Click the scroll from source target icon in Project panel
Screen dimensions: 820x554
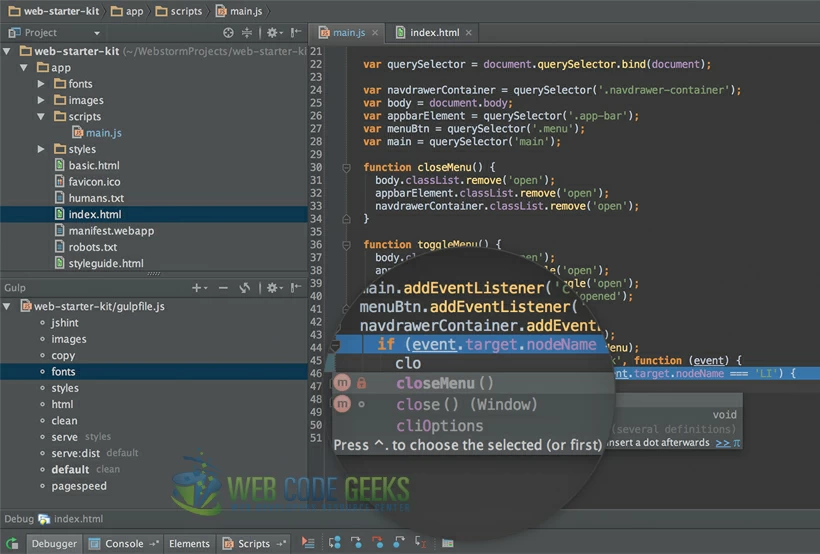click(228, 33)
